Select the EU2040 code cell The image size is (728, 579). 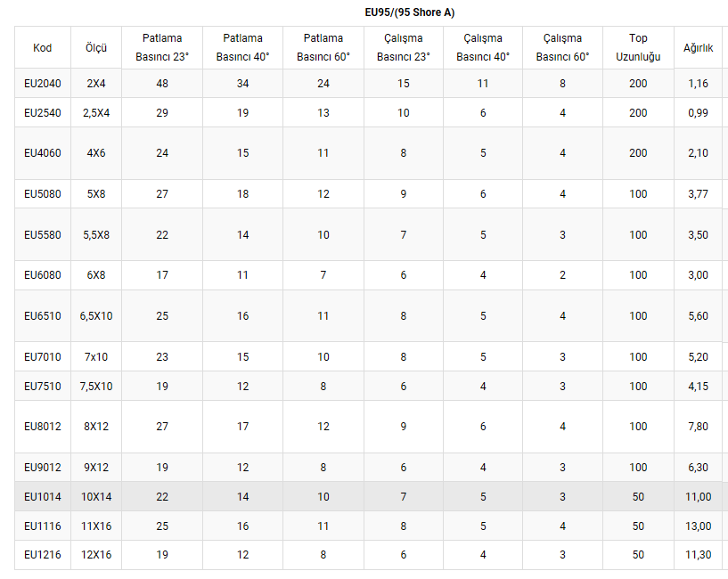42,84
